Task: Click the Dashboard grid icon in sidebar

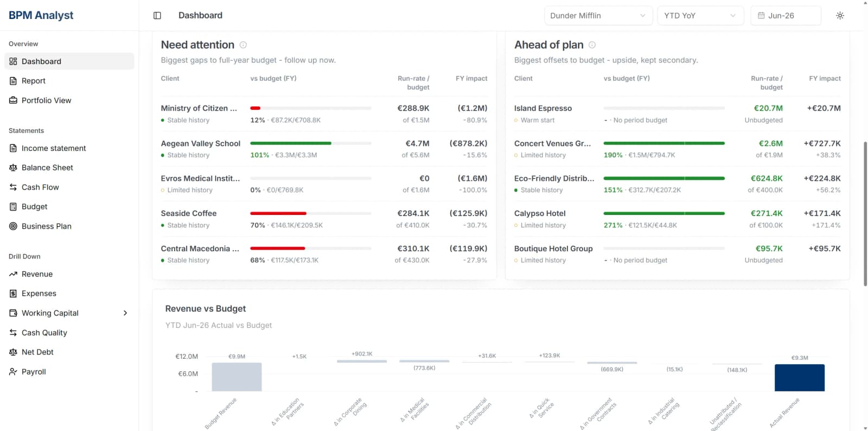Action: click(13, 61)
